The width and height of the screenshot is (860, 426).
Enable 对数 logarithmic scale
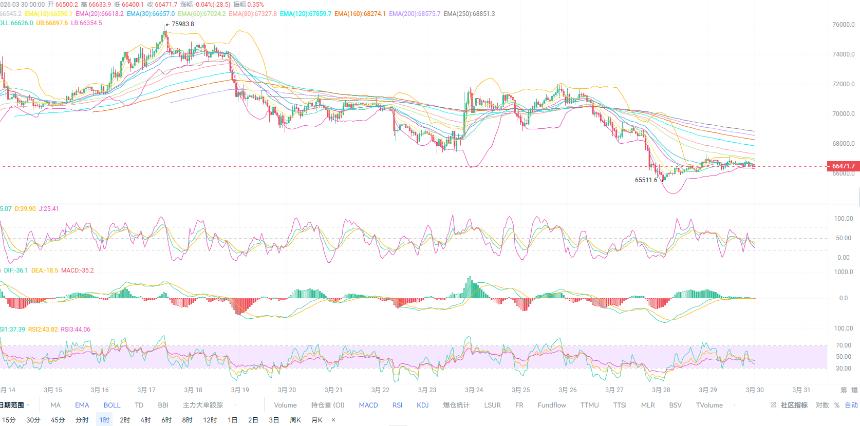click(x=822, y=405)
